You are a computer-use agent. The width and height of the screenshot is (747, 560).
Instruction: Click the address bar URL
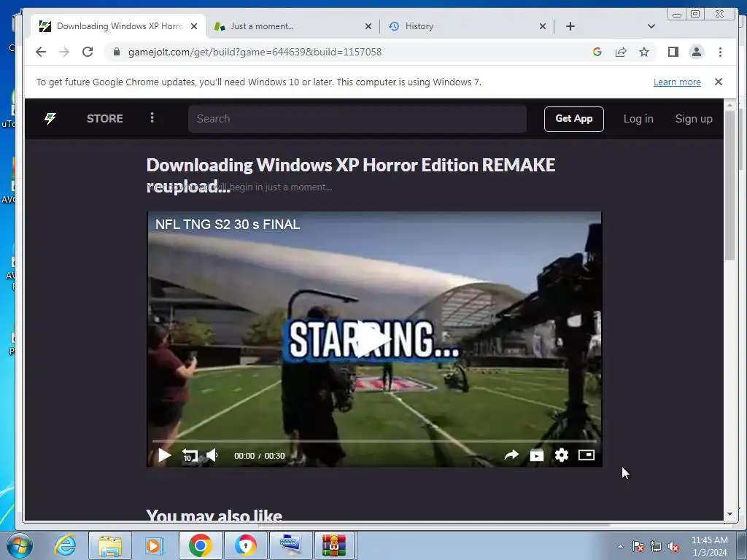click(255, 52)
